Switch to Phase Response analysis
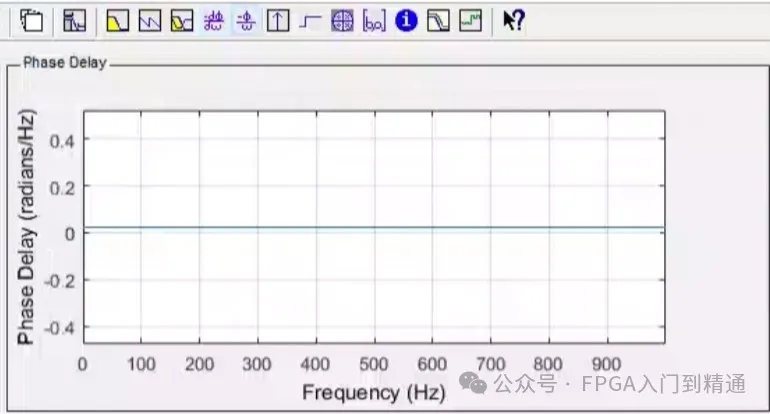 click(x=150, y=20)
